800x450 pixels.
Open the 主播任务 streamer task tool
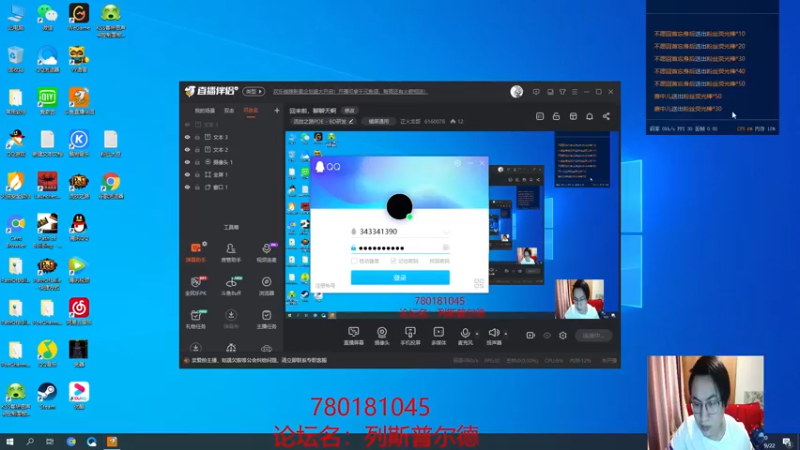(266, 319)
